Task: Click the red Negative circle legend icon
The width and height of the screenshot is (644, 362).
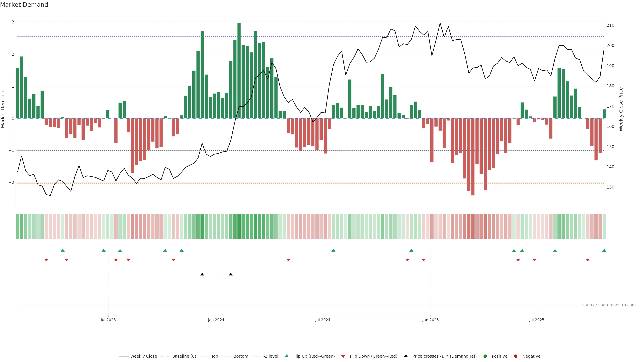Action: pos(516,356)
